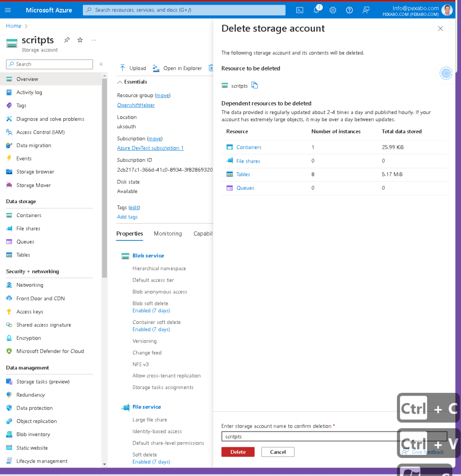
Task: Click the red Delete button
Action: 238,452
